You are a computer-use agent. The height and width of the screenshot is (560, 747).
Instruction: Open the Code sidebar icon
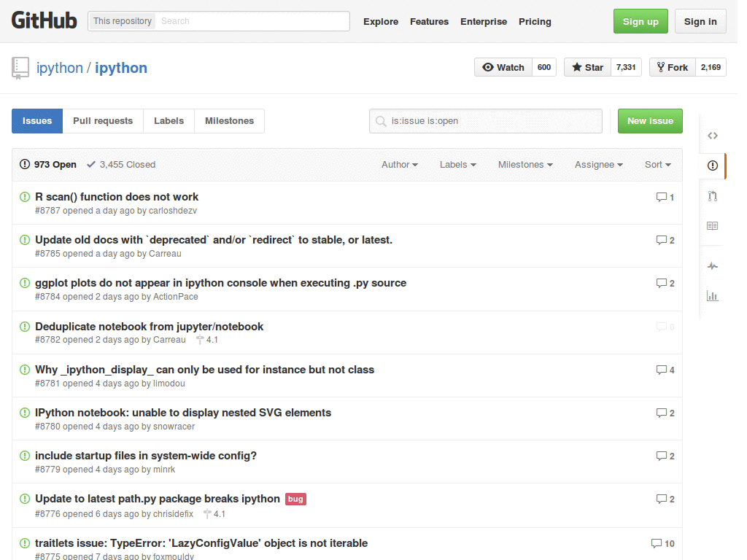pos(712,136)
